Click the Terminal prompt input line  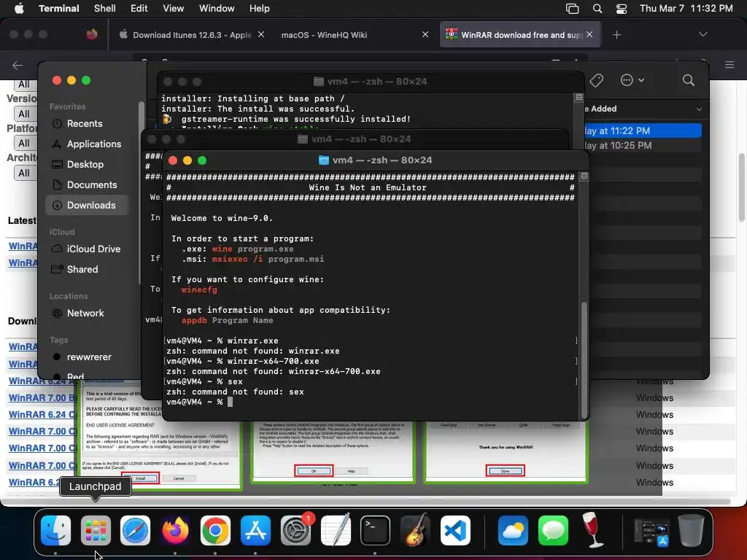(371, 402)
